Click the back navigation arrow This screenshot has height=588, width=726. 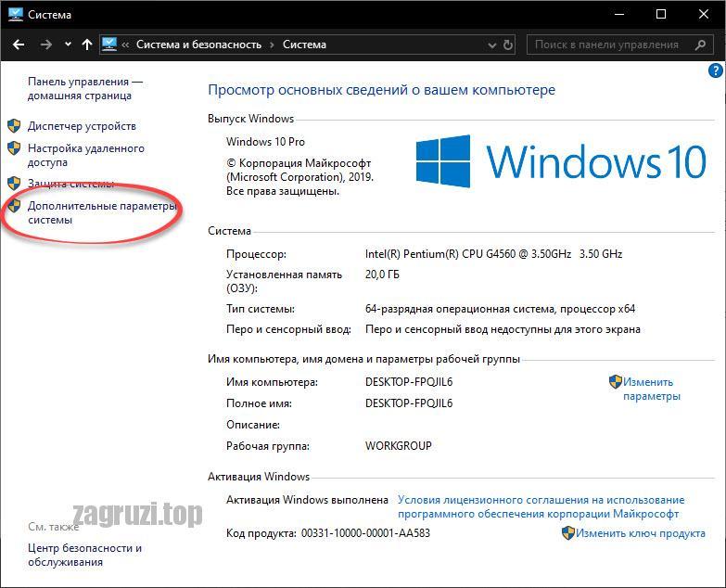pos(19,45)
